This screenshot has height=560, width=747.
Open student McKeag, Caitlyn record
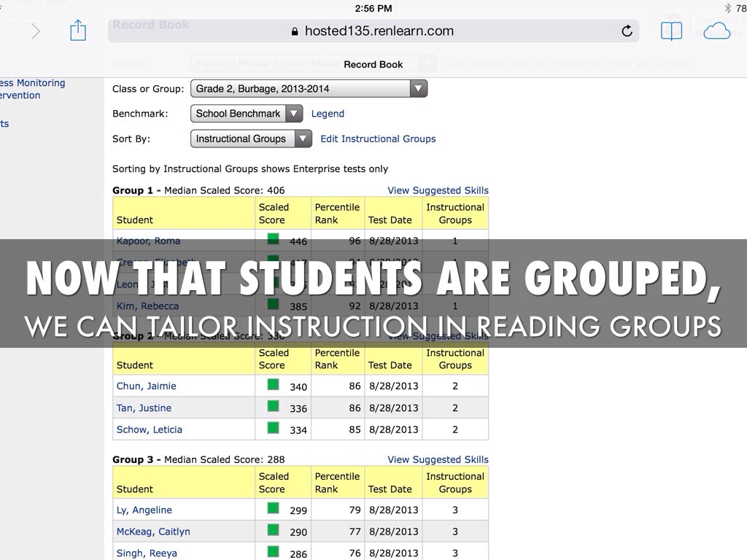[x=153, y=532]
